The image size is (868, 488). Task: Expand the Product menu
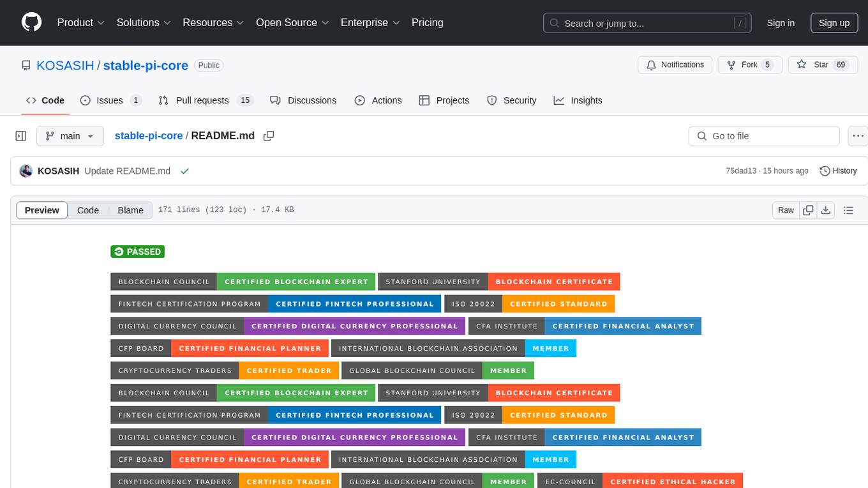(81, 22)
